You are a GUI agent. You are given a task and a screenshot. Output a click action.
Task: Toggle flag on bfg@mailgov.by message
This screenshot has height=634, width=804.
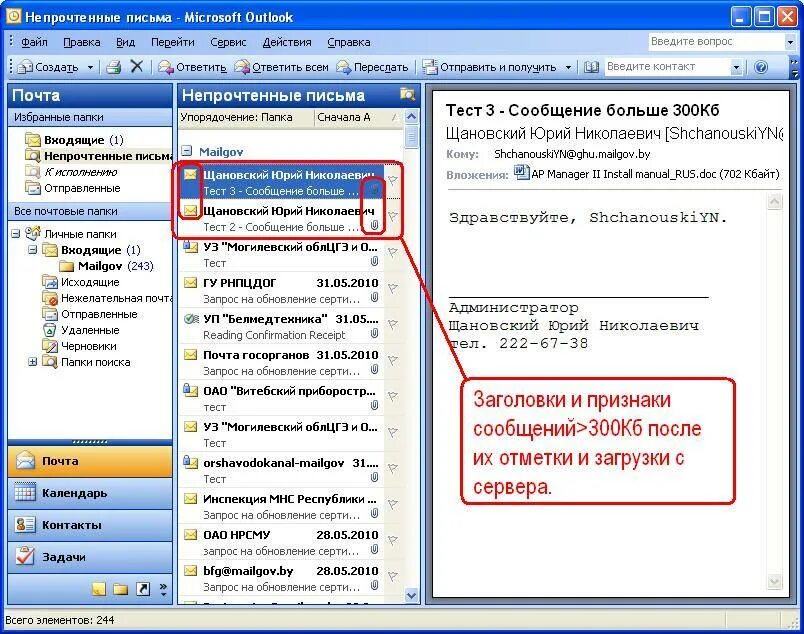click(393, 576)
